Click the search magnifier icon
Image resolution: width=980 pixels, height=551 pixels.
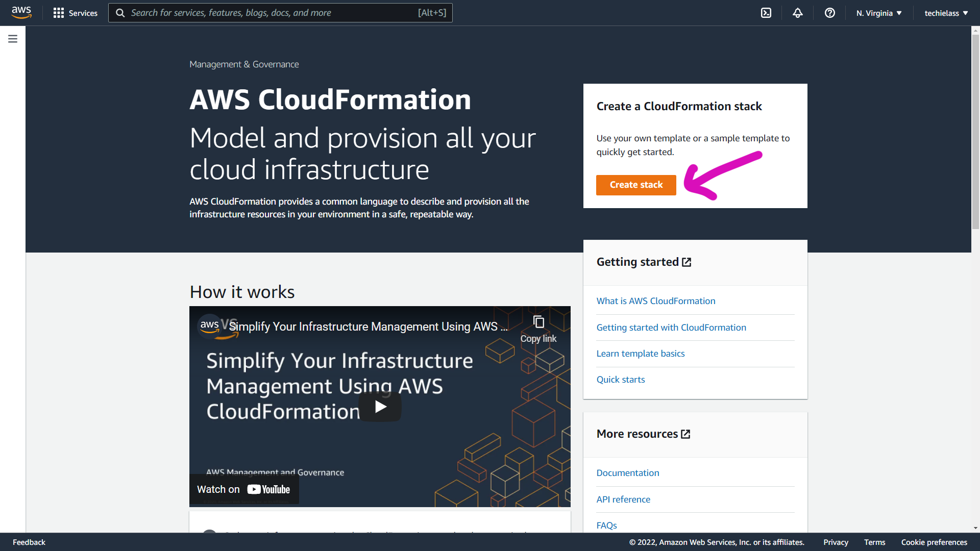[120, 12]
